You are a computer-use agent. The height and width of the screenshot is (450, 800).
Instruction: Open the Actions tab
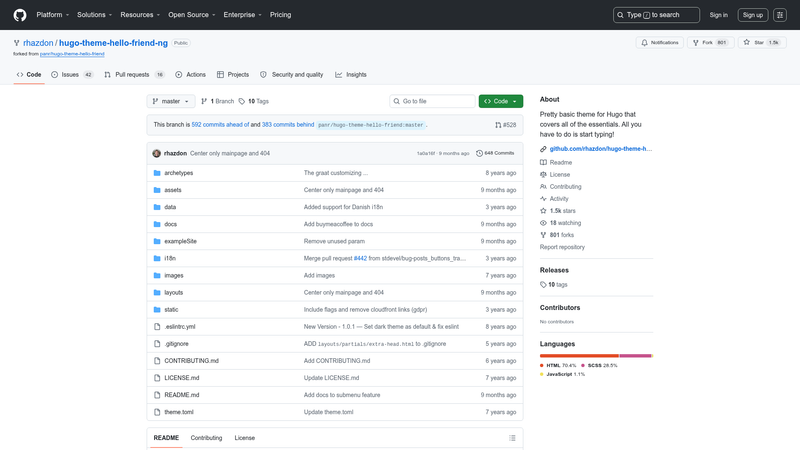pyautogui.click(x=190, y=74)
